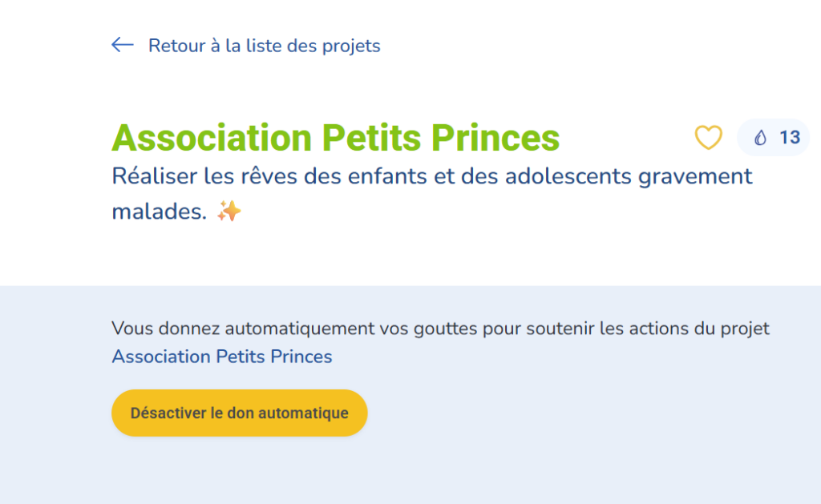Screen dimensions: 821x504
Task: Add Association Petits Princes to favorites with the heart
Action: point(708,138)
